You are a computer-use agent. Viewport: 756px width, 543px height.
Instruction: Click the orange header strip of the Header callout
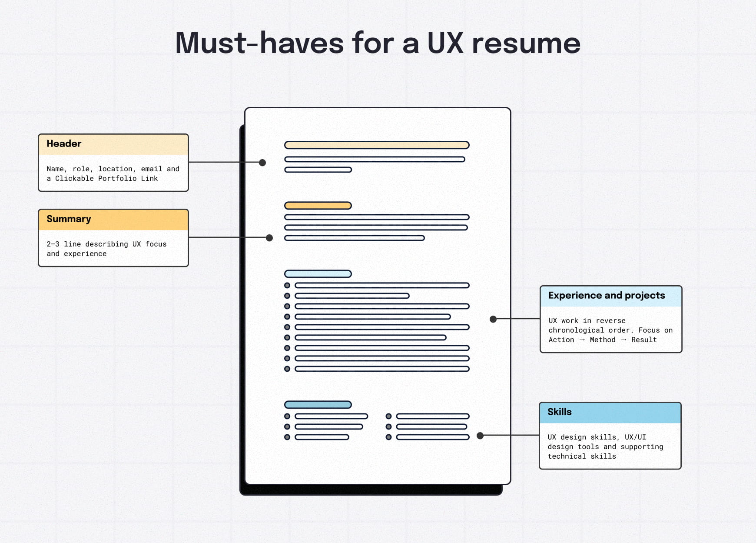pos(113,144)
